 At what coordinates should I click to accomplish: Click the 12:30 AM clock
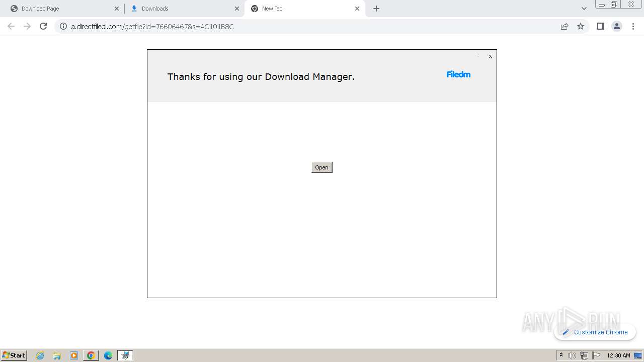tap(618, 355)
